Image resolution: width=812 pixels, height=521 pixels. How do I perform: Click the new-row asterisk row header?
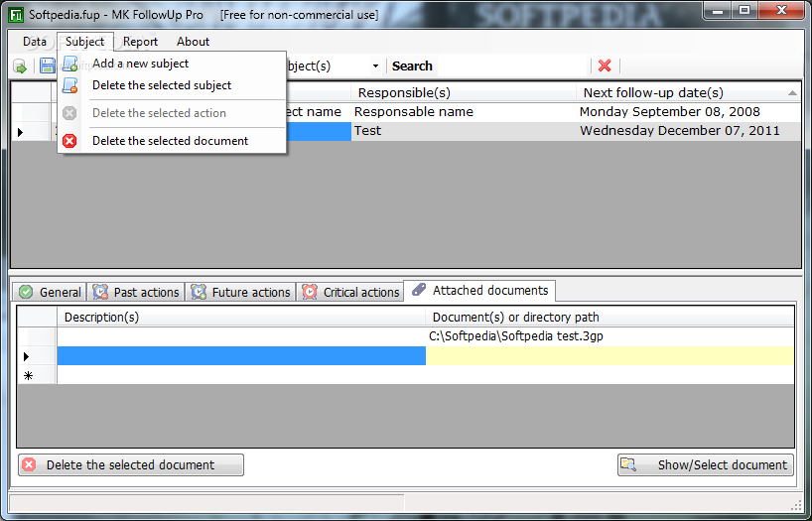tap(37, 375)
